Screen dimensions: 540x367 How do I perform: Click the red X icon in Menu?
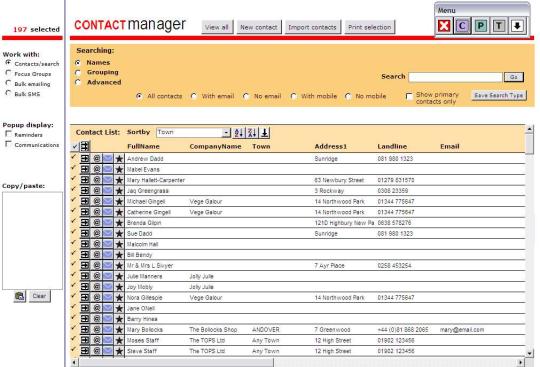pos(444,26)
